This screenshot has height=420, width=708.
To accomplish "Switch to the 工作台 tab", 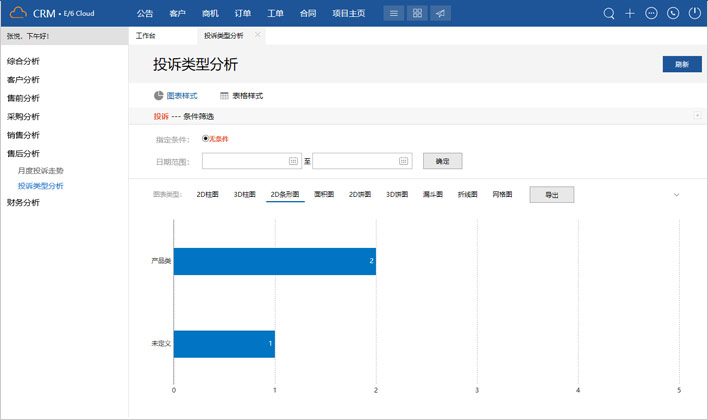I will [146, 35].
